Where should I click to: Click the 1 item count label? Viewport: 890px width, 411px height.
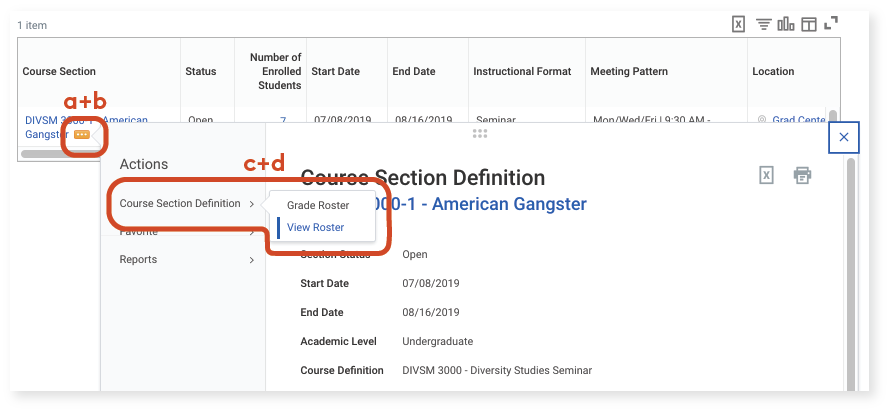point(32,26)
